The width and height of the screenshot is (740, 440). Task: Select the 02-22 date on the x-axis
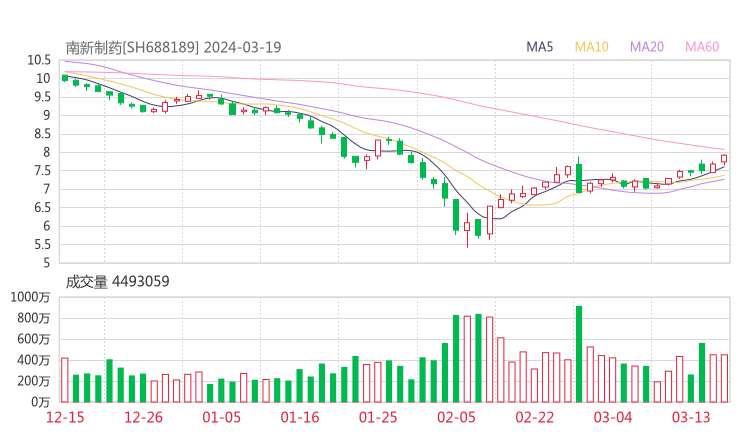coord(534,417)
